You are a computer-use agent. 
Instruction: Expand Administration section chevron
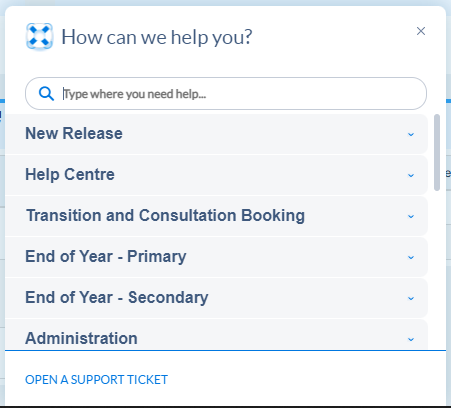(411, 339)
